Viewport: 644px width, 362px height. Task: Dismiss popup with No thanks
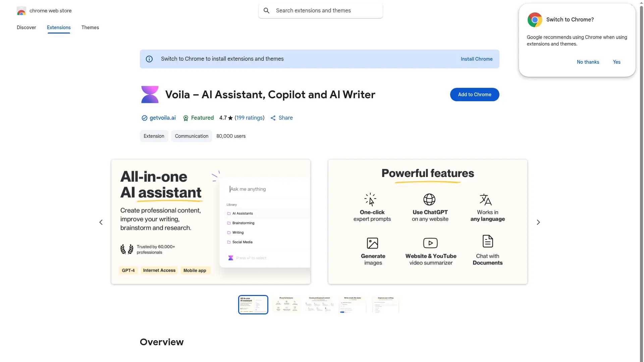tap(588, 62)
